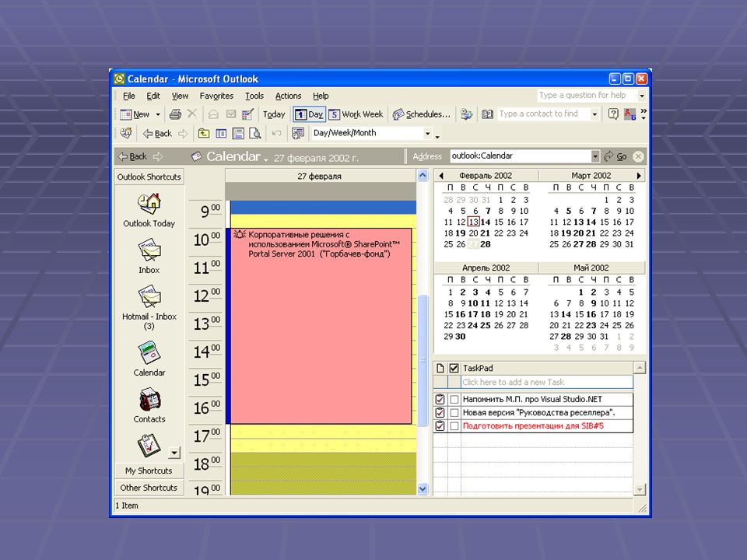This screenshot has width=747, height=560.
Task: Expand more shortcuts down arrow
Action: tap(175, 453)
